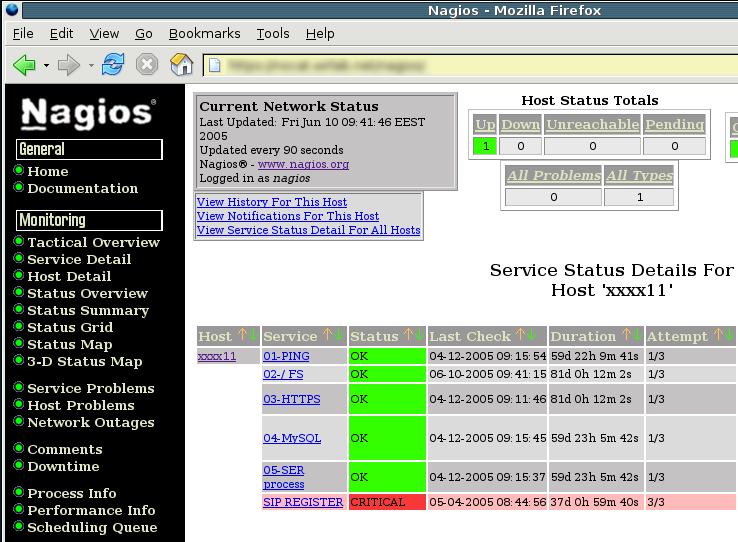Click the All Types header link
Image resolution: width=738 pixels, height=542 pixels.
[x=639, y=175]
